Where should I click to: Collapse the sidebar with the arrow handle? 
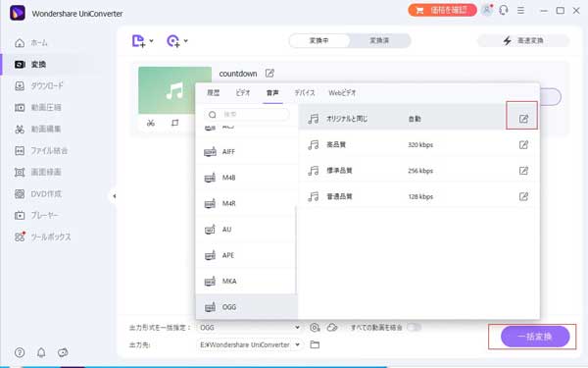coord(114,196)
